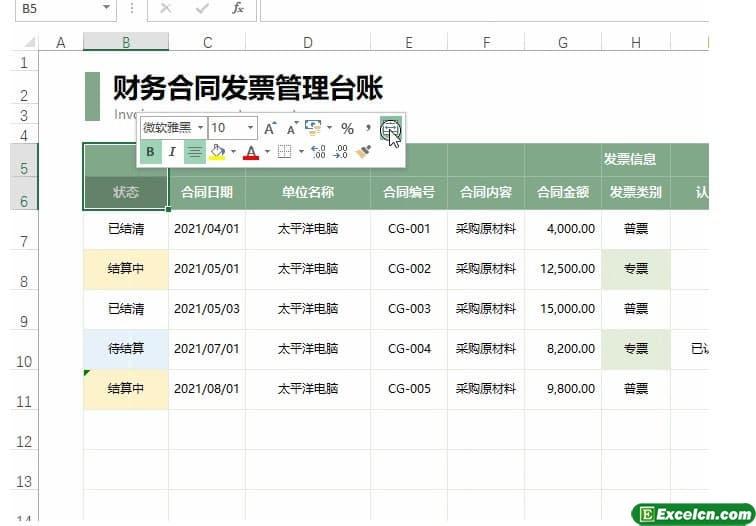Click contract number CG-002
The image size is (756, 526).
(x=409, y=269)
